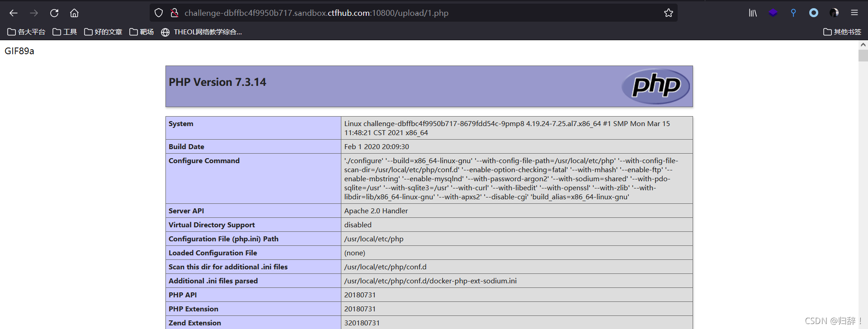Image resolution: width=868 pixels, height=329 pixels.
Task: Click the Linux challenge system value text
Action: [x=507, y=128]
